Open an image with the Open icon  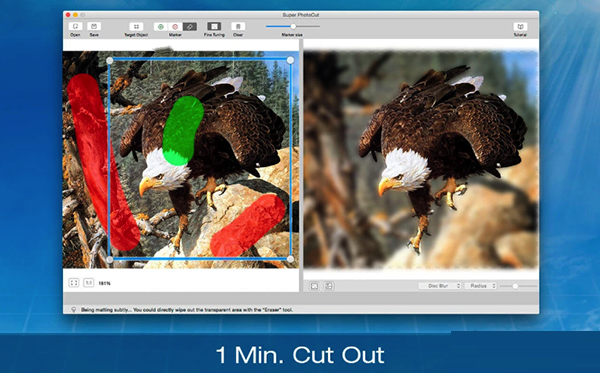[75, 26]
